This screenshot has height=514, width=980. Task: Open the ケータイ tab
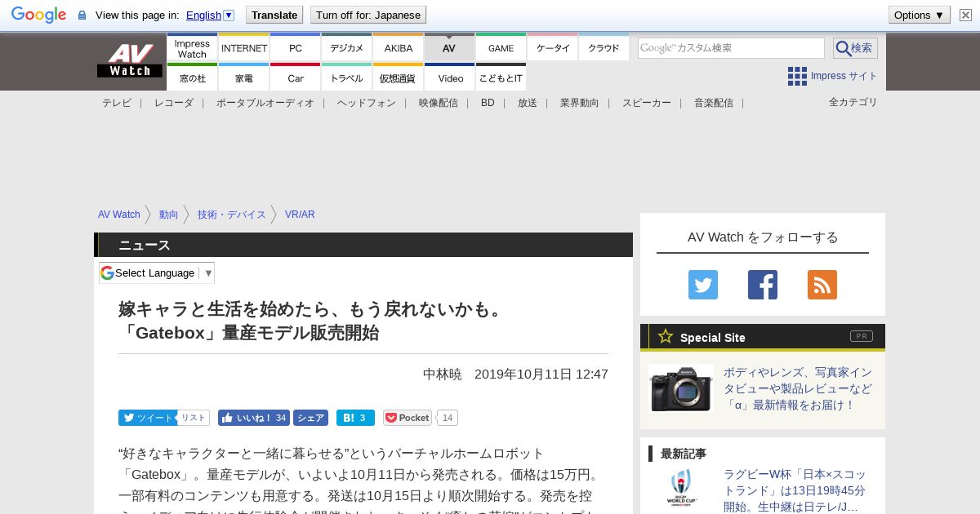[x=553, y=47]
